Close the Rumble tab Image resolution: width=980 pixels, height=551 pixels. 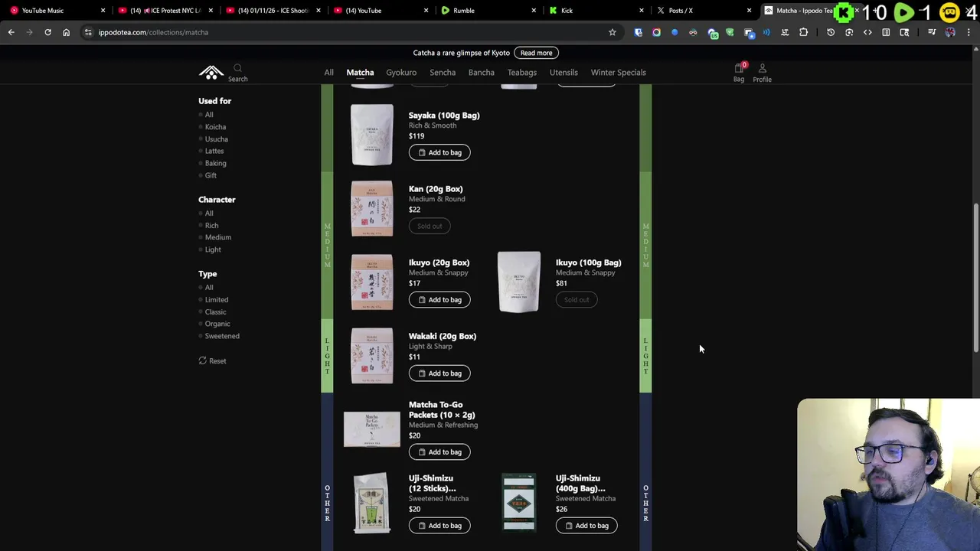coord(534,11)
